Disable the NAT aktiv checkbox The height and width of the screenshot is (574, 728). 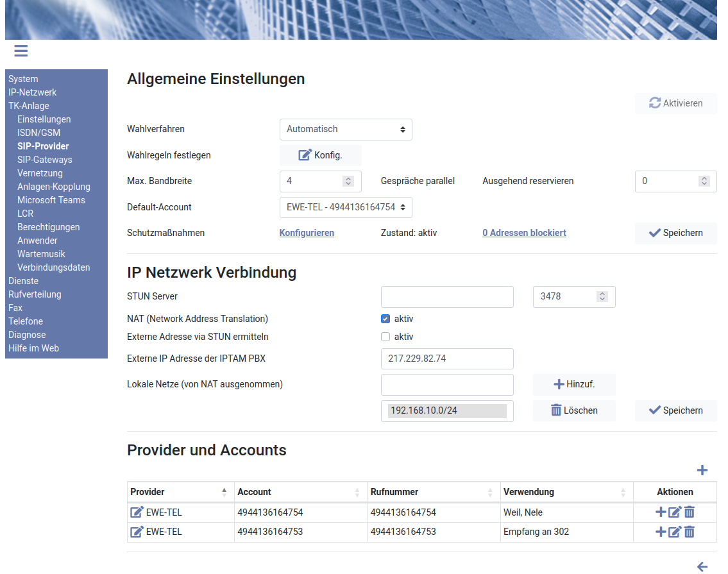click(x=385, y=319)
